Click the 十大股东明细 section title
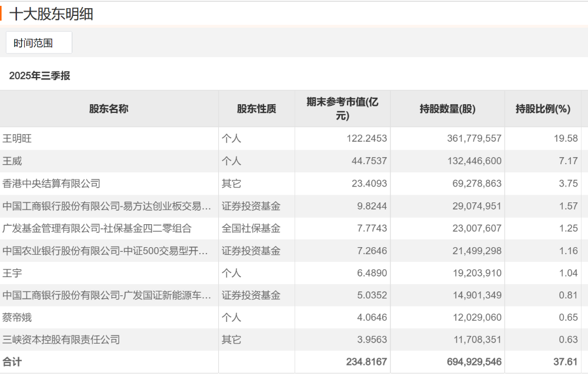The width and height of the screenshot is (588, 376). coord(45,10)
